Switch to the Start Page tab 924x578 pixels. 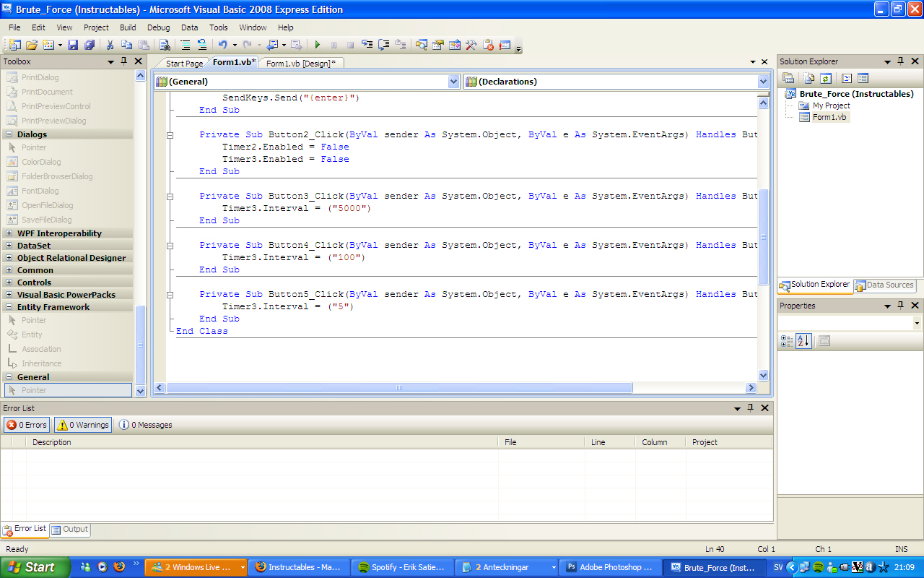click(184, 64)
